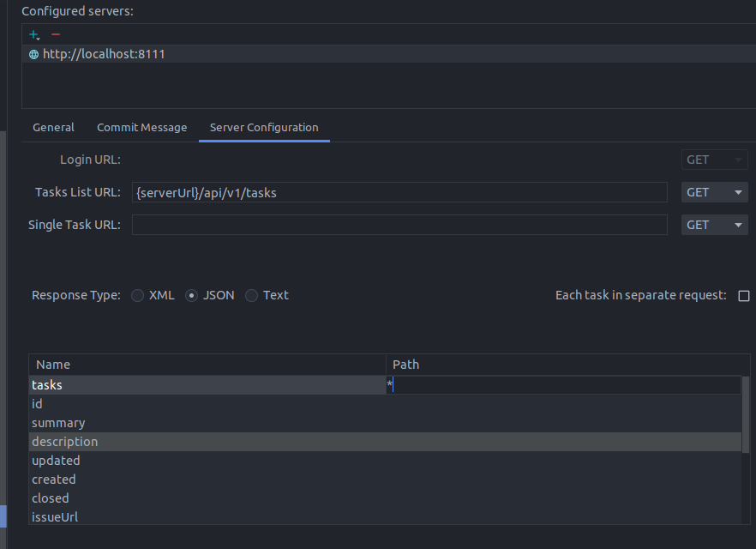Edit the path field for tasks
Screen dimensions: 756x549
click(563, 385)
